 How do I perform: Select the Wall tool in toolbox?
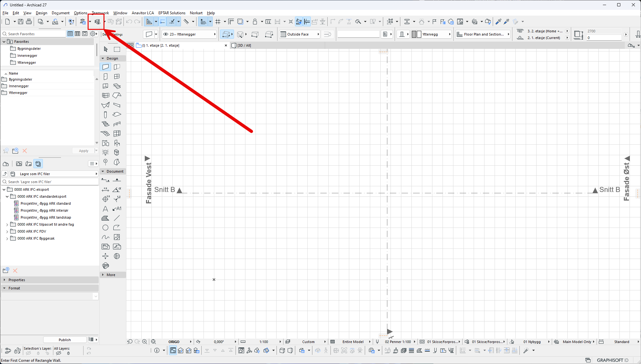[x=105, y=67]
